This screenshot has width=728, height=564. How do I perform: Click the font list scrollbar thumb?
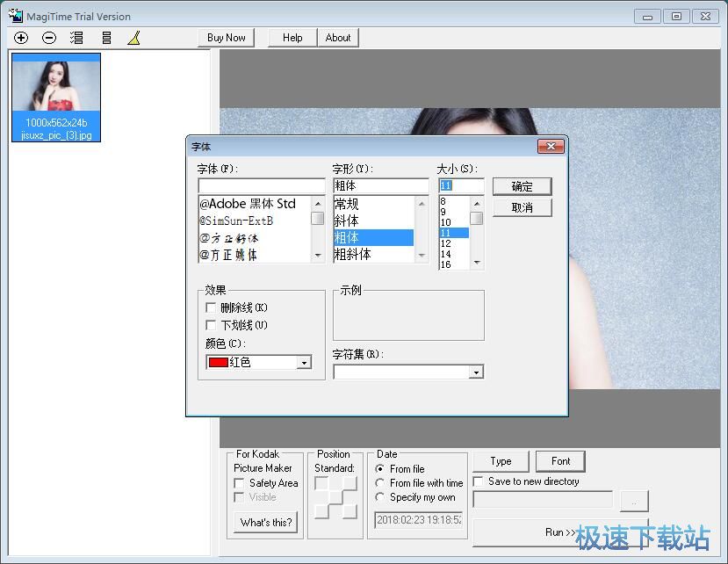pyautogui.click(x=318, y=218)
